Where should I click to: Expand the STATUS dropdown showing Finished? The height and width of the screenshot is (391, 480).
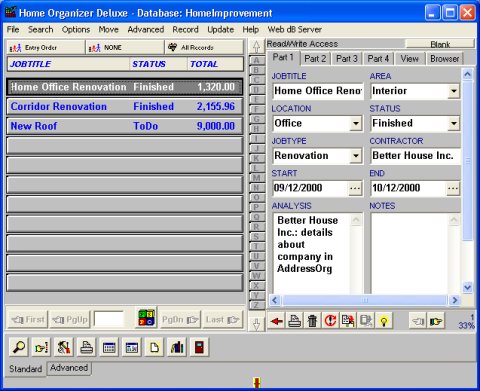coord(454,124)
